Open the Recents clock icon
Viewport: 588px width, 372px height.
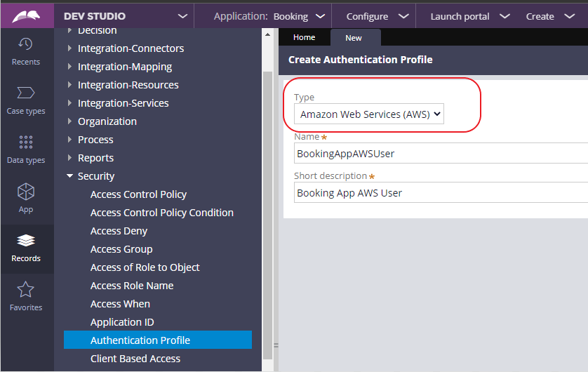click(25, 44)
